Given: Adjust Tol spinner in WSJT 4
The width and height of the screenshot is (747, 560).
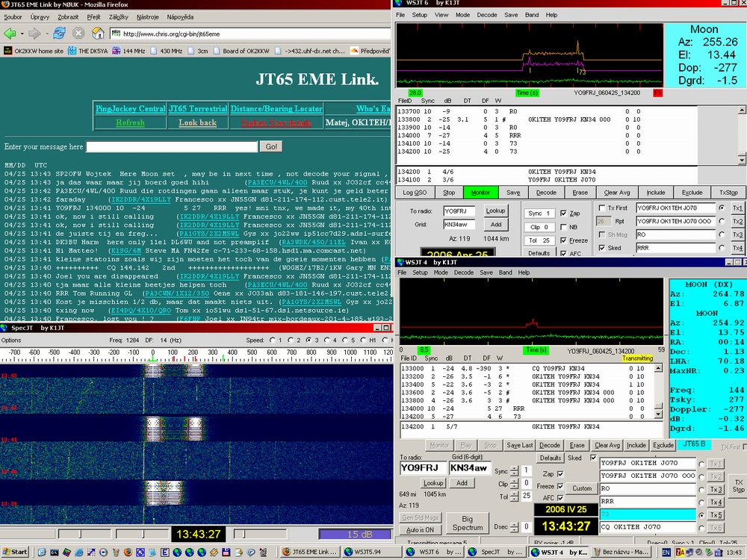Looking at the screenshot, I should 515,497.
